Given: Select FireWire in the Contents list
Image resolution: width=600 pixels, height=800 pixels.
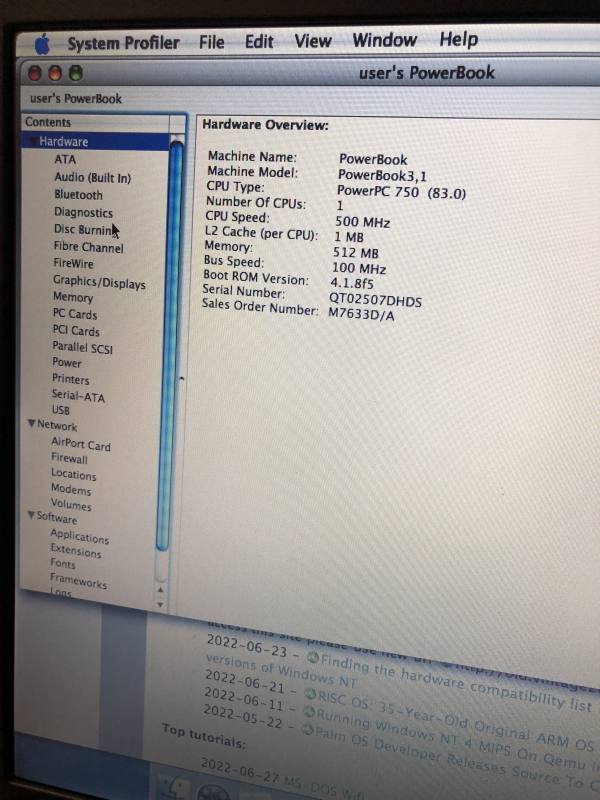Looking at the screenshot, I should click(x=73, y=263).
